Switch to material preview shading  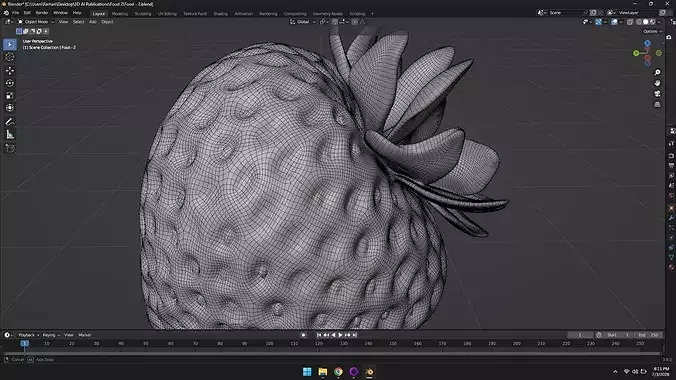(x=652, y=22)
